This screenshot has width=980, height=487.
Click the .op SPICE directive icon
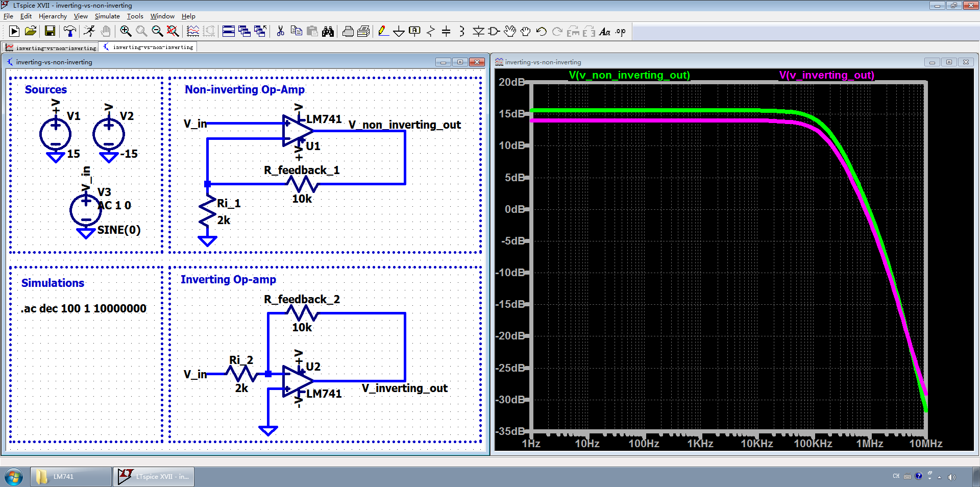pos(621,32)
